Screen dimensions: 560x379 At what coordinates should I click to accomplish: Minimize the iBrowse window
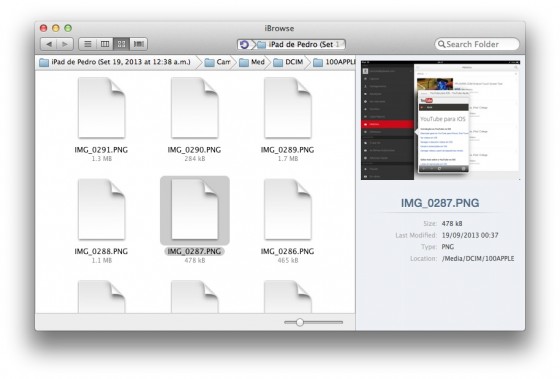pyautogui.click(x=56, y=28)
